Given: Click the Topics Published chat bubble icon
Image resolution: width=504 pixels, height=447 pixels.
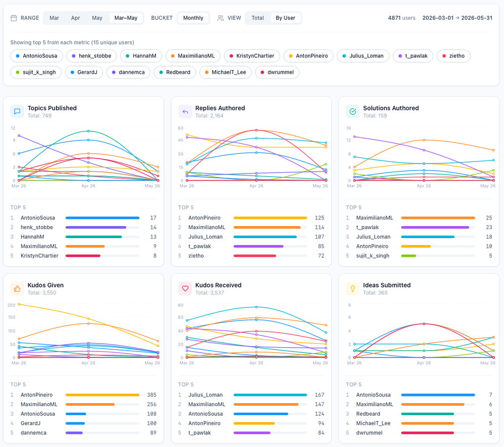Looking at the screenshot, I should click(17, 111).
